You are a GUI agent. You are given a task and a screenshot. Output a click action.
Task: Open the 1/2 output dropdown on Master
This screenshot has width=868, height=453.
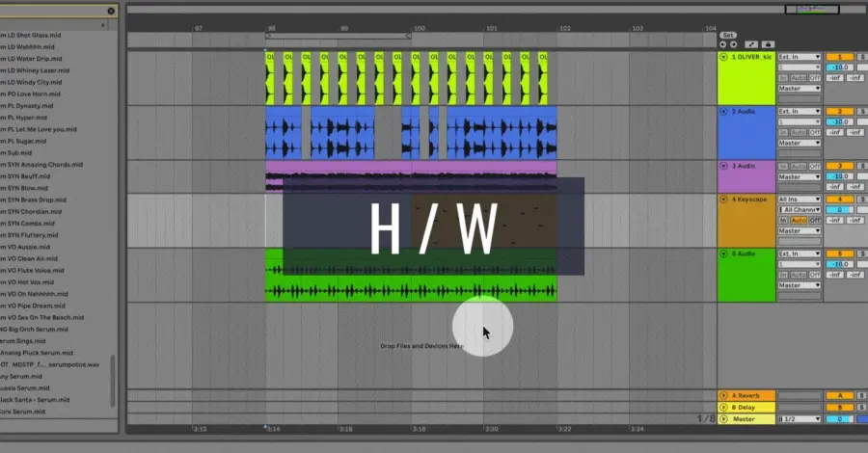[800, 418]
